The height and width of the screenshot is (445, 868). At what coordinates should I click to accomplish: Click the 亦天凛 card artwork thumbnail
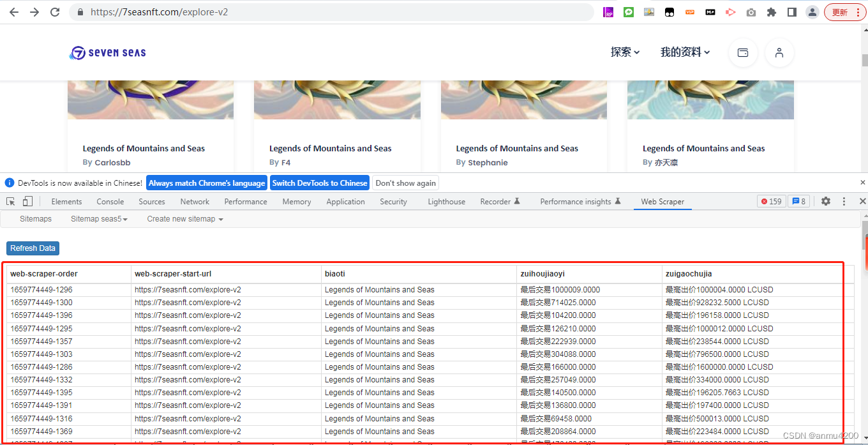coord(710,100)
